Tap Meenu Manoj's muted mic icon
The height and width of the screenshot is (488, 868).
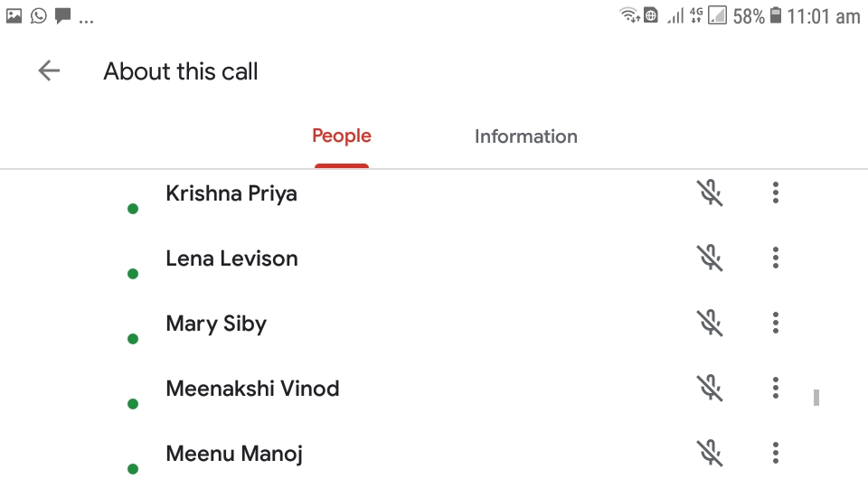pyautogui.click(x=710, y=453)
